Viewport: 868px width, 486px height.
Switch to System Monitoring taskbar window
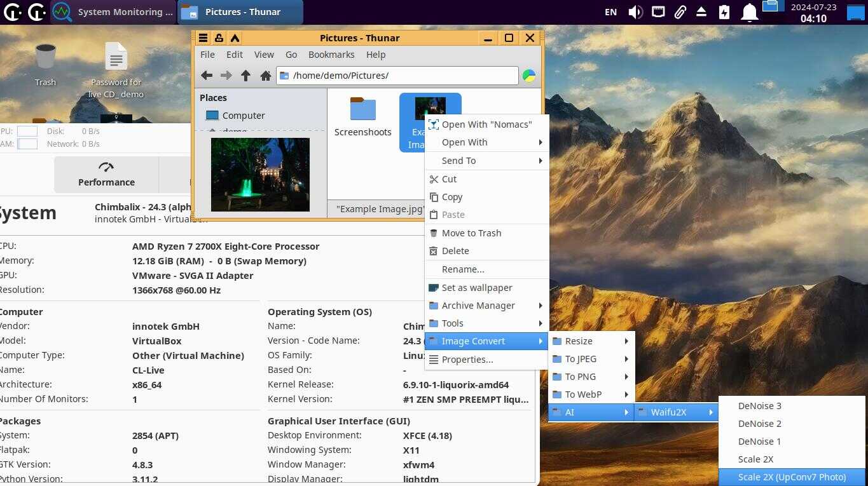point(113,12)
